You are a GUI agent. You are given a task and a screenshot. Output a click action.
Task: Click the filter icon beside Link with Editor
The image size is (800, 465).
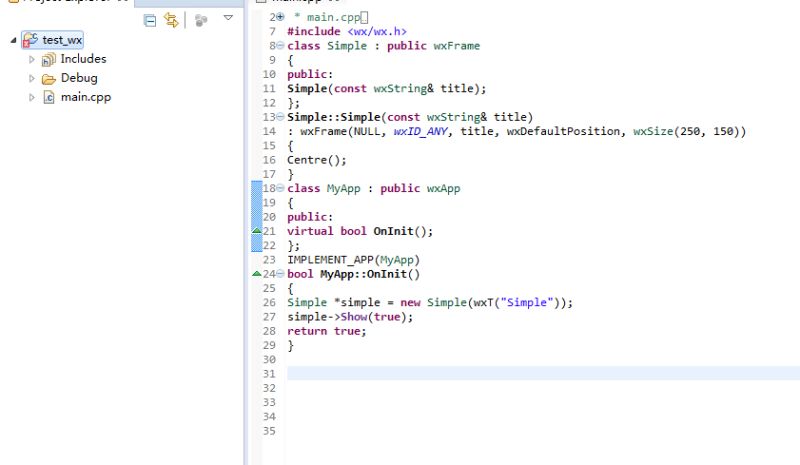(201, 20)
